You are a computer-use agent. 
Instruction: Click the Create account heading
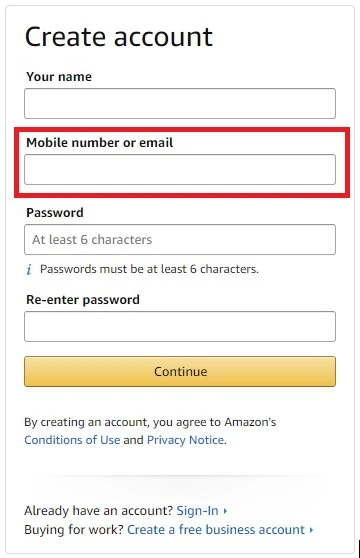(119, 37)
